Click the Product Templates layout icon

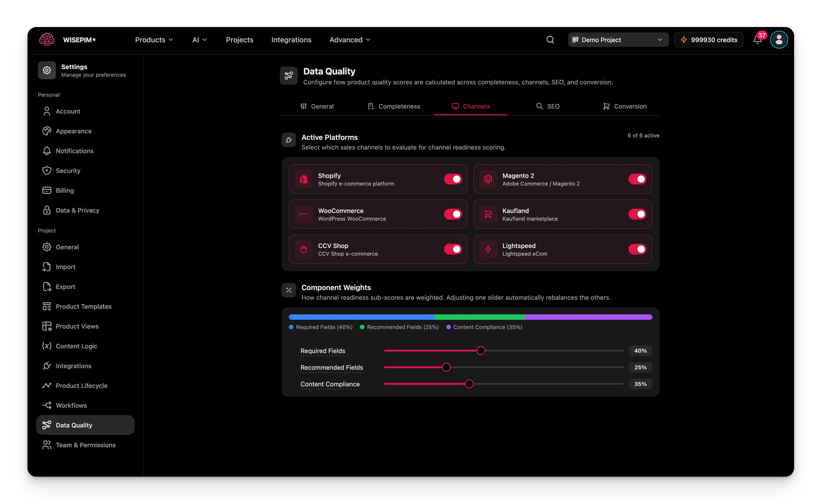coord(47,306)
